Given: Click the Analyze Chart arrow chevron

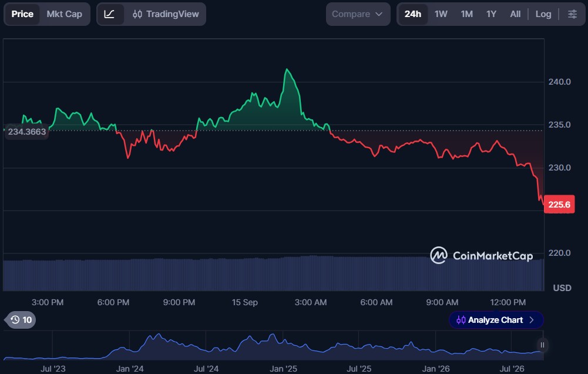Looking at the screenshot, I should point(532,320).
